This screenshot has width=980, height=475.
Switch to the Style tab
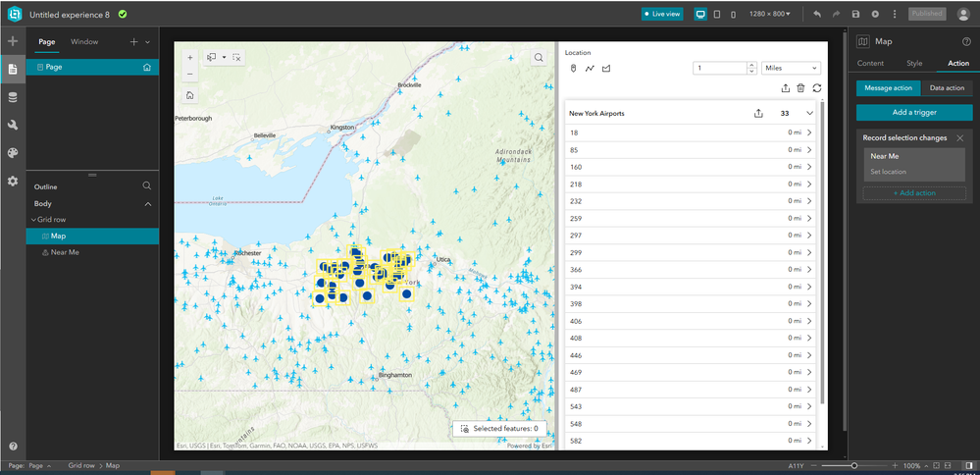[913, 63]
